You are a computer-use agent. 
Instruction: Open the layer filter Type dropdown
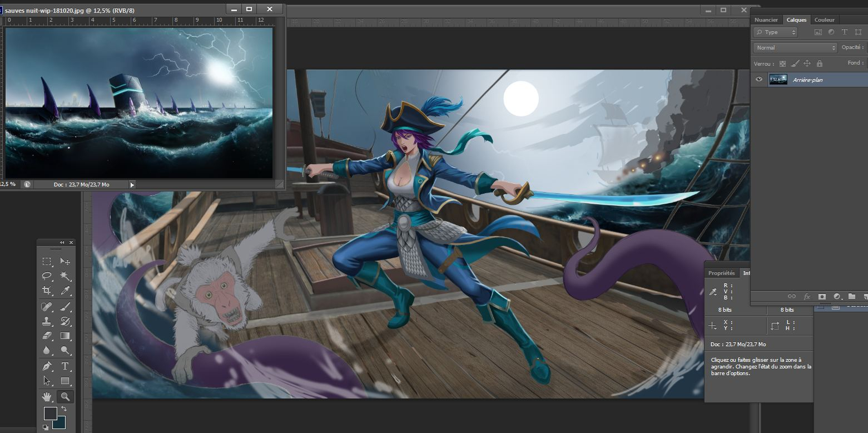pos(775,32)
